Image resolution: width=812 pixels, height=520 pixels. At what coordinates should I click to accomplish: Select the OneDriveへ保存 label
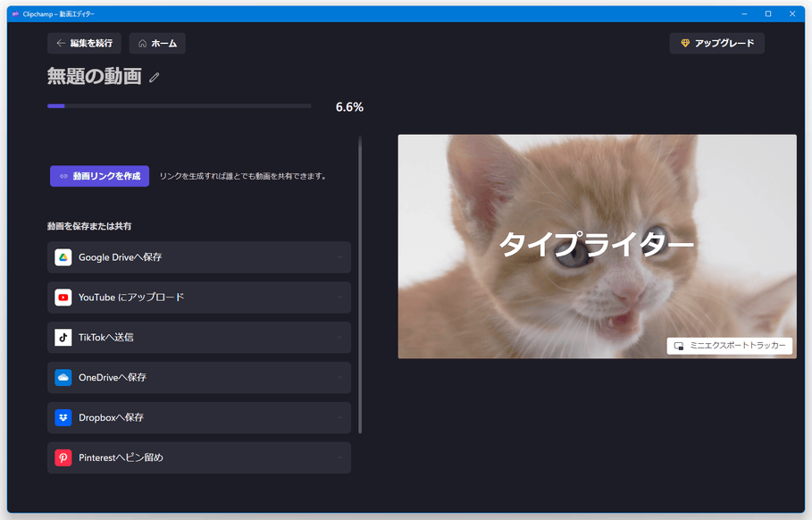(x=113, y=378)
